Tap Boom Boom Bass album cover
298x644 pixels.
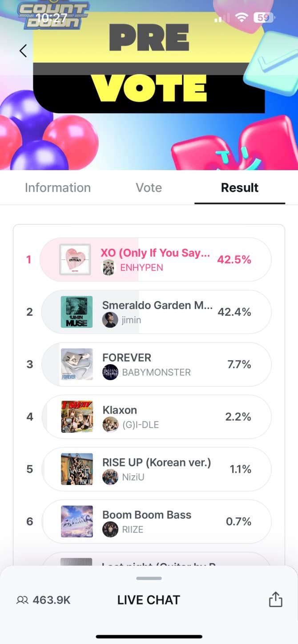pyautogui.click(x=77, y=521)
